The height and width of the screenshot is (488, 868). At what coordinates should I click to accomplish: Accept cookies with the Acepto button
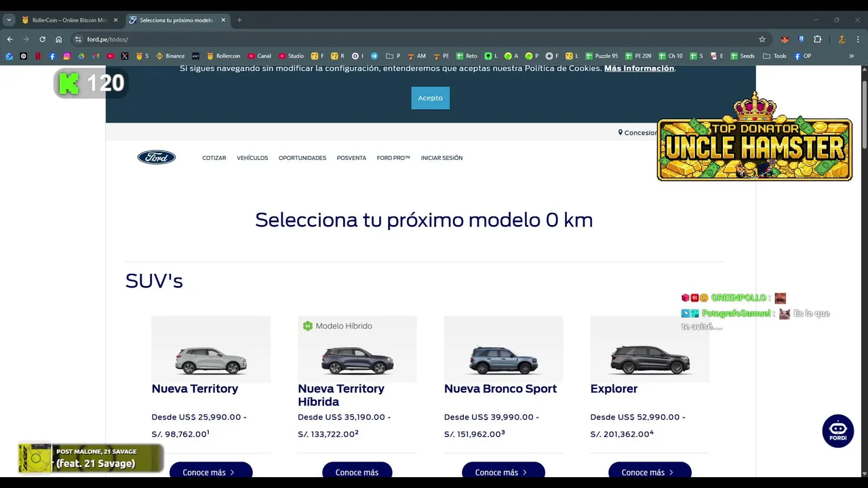(x=430, y=98)
